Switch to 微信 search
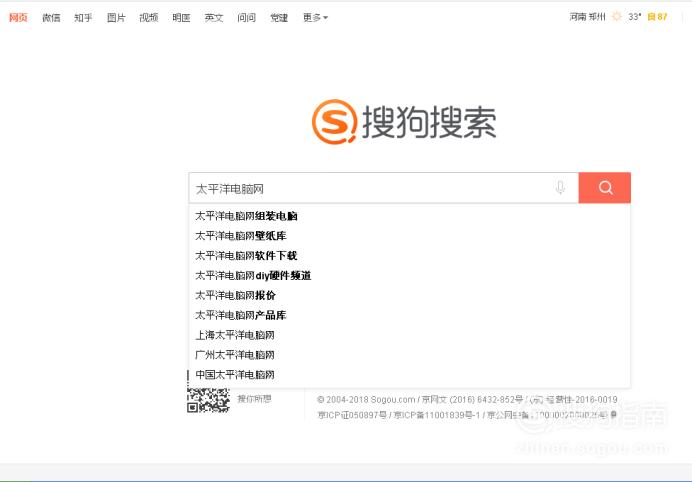This screenshot has width=692, height=482. pyautogui.click(x=51, y=17)
